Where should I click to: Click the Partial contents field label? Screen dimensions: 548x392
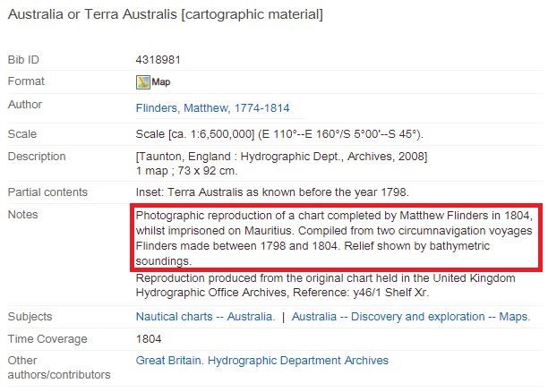coord(47,192)
